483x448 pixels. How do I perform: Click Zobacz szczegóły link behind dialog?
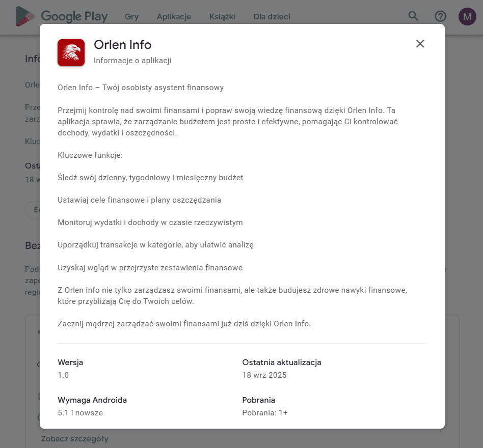click(x=75, y=439)
